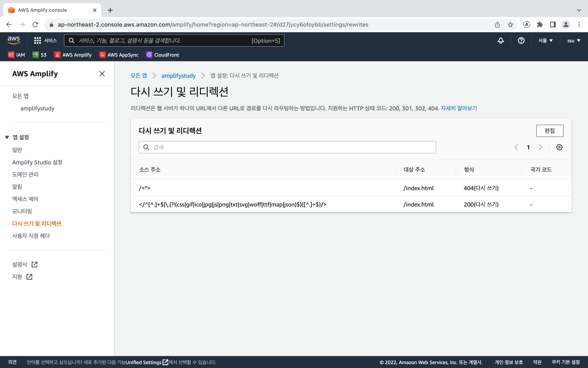
Task: Click 형식 column header
Action: tap(469, 169)
